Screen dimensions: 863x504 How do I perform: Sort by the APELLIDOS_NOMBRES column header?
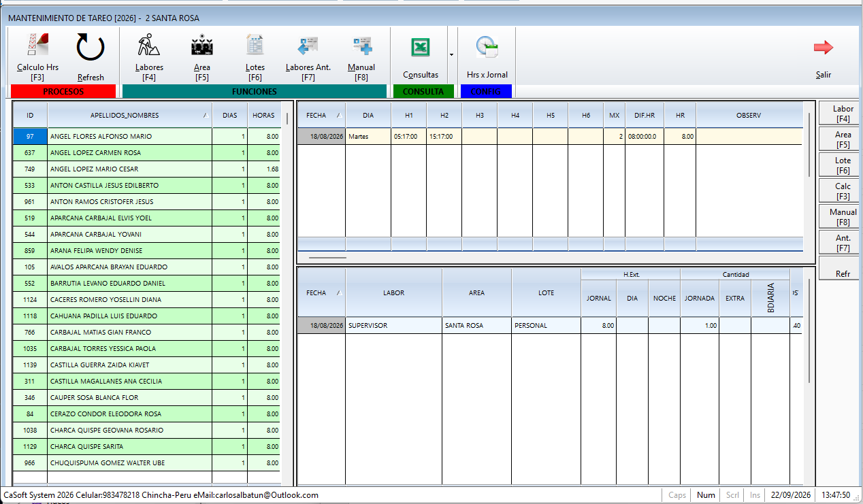[x=130, y=116]
